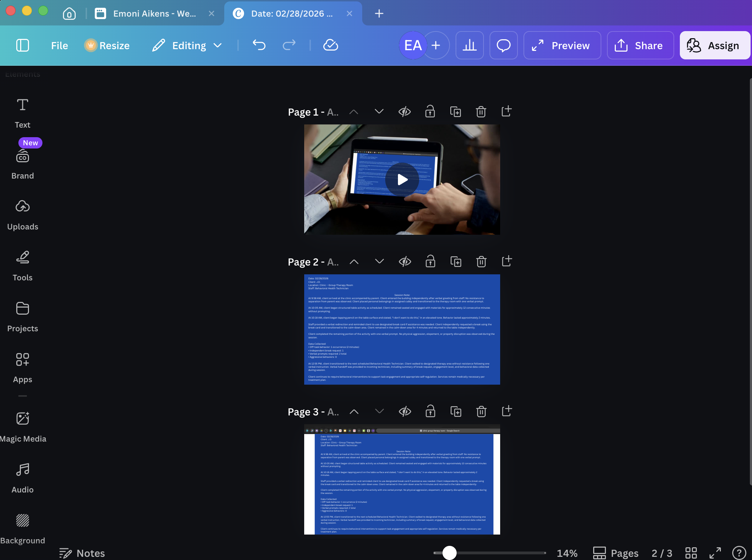Hide Page 3 with the eye icon
This screenshot has width=752, height=560.
[x=405, y=412]
